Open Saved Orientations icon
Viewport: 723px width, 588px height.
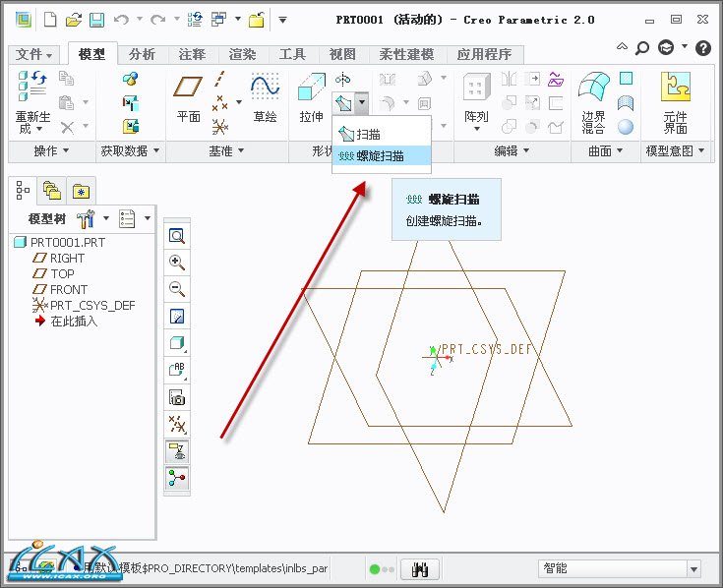coord(177,370)
